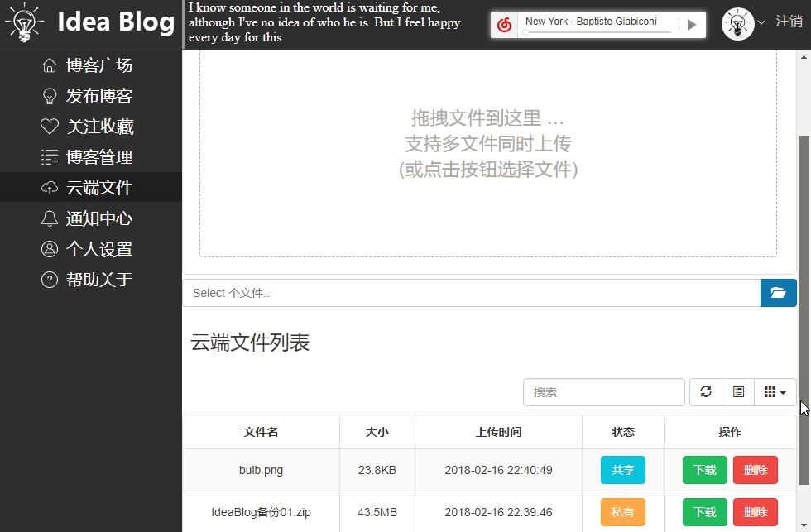Click the page vertical scrollbar thumb

(x=804, y=310)
